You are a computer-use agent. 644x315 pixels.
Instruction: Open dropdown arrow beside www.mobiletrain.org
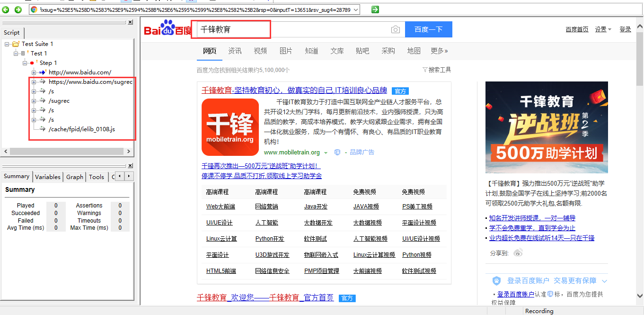[326, 153]
